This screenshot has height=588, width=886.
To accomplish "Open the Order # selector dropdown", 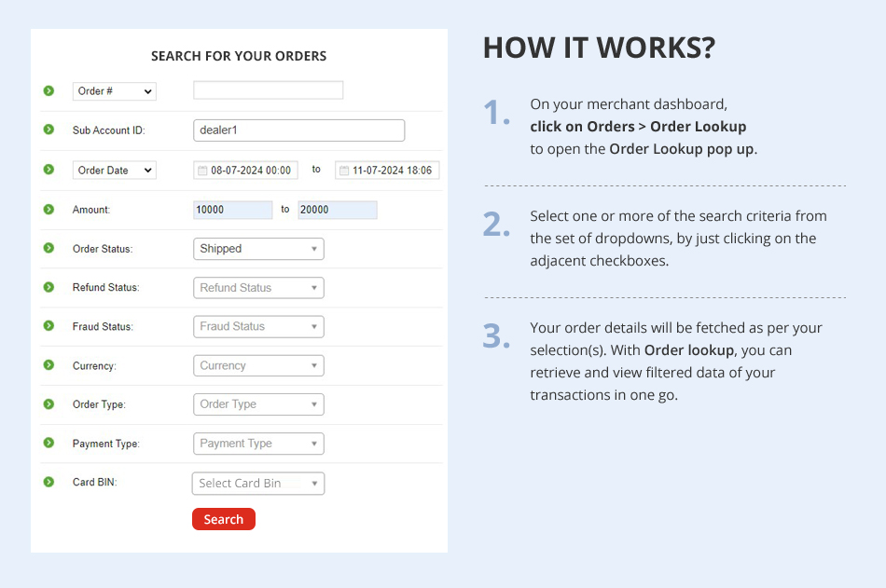I will click(x=114, y=91).
